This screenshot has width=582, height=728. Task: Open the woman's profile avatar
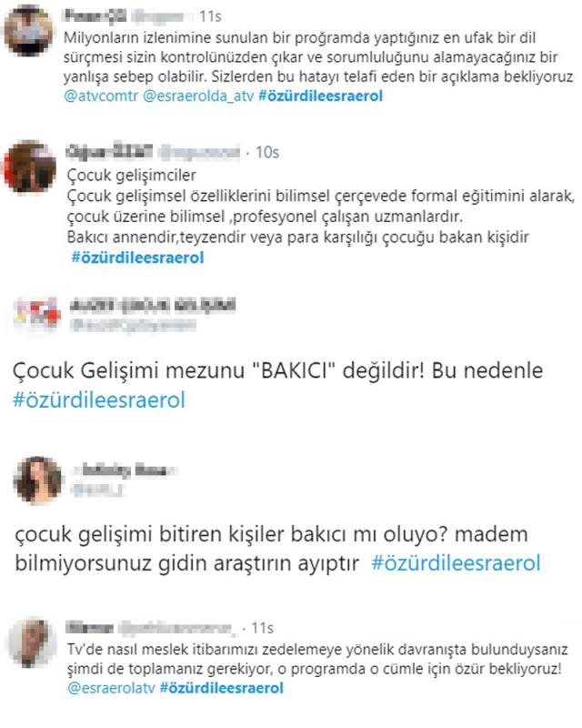point(37,480)
